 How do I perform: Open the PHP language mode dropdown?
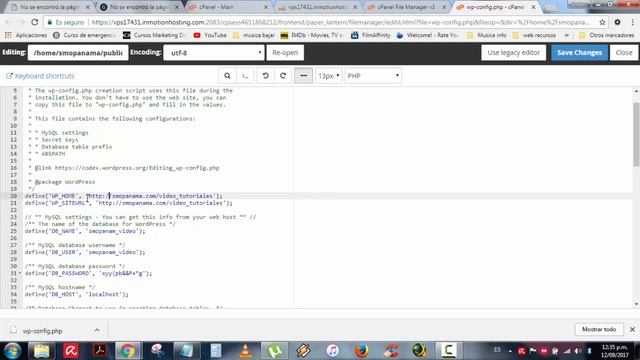373,76
